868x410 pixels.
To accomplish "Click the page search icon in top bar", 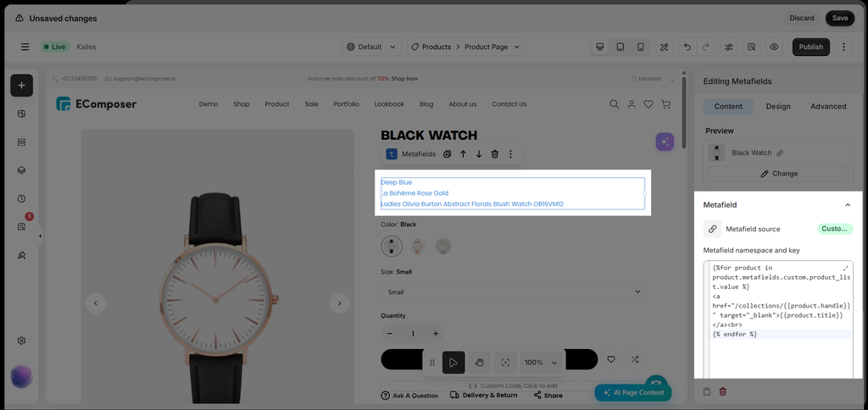I will pos(751,47).
